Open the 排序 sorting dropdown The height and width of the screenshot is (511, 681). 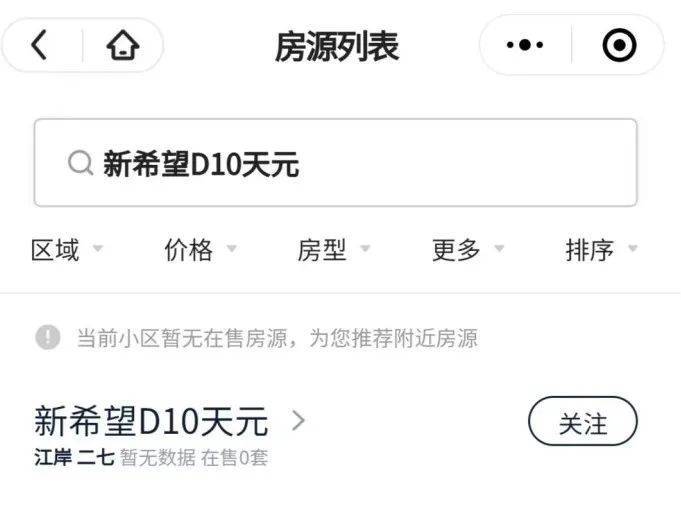602,250
